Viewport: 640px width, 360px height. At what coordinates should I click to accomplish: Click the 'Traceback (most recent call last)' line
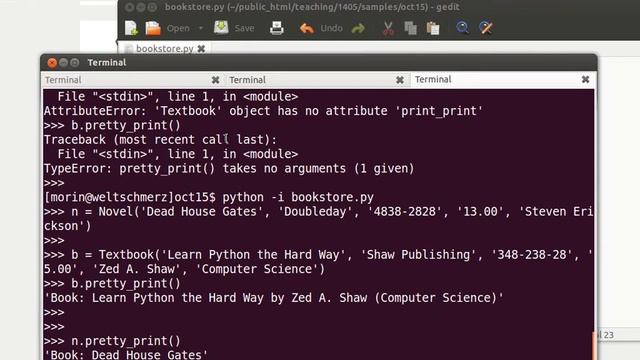(160, 140)
